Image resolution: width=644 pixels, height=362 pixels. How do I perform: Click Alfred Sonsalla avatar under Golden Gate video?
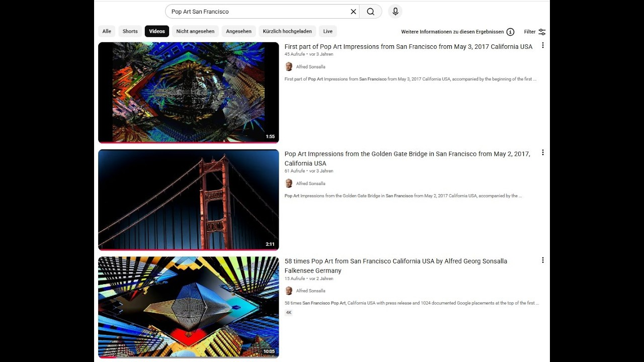coord(289,184)
